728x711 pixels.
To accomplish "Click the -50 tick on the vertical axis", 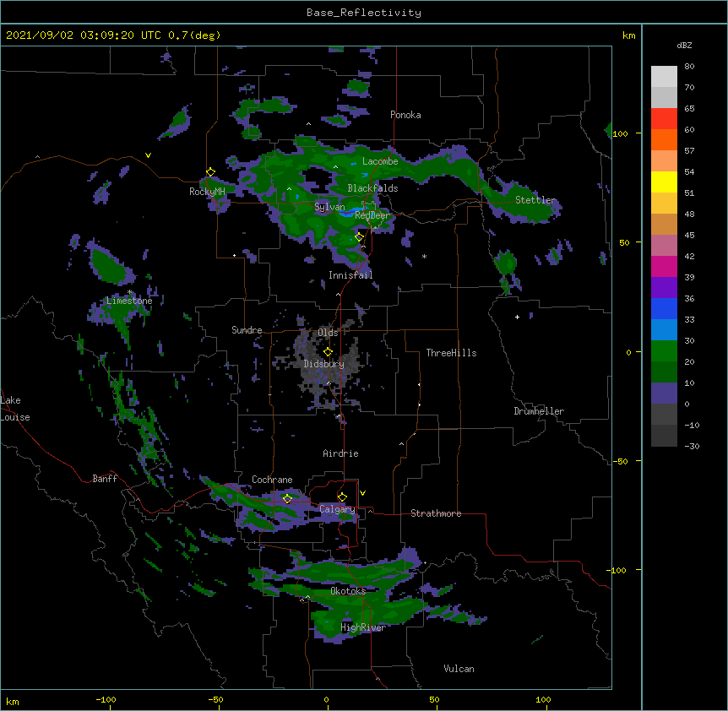I will click(x=620, y=461).
